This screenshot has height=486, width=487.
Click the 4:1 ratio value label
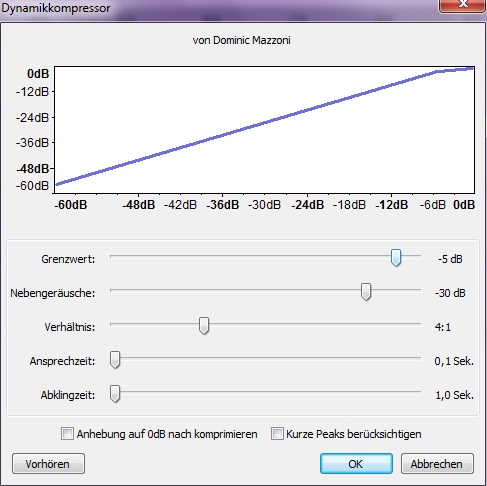[443, 327]
